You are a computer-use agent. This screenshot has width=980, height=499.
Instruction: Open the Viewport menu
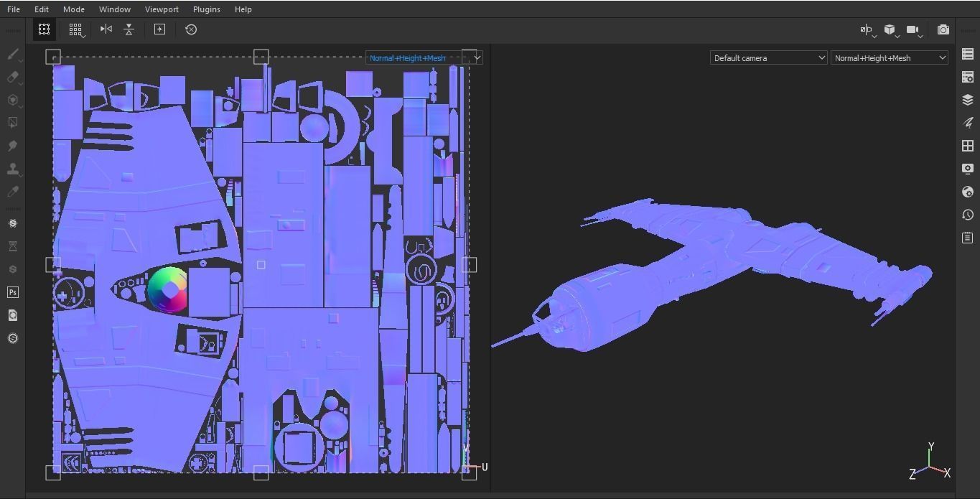[x=162, y=9]
